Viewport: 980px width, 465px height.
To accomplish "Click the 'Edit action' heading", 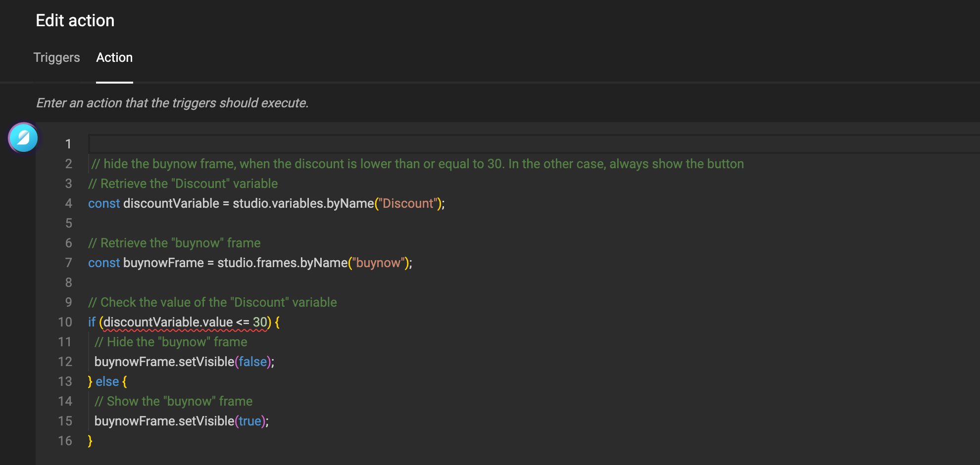I will [75, 20].
